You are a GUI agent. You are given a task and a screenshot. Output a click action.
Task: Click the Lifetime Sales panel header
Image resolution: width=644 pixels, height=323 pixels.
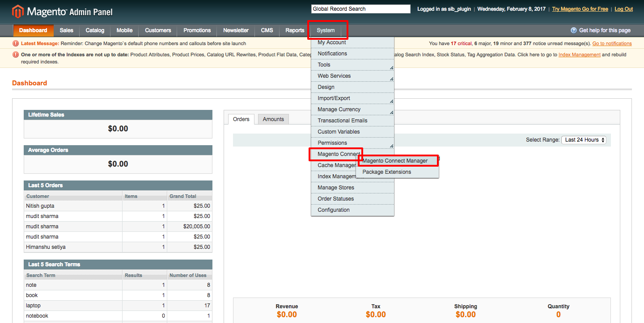[x=118, y=115]
